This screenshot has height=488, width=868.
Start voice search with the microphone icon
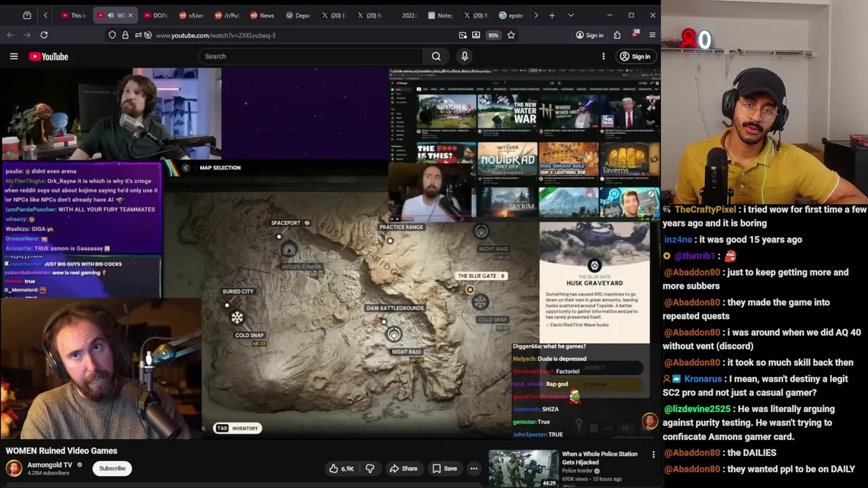click(465, 56)
